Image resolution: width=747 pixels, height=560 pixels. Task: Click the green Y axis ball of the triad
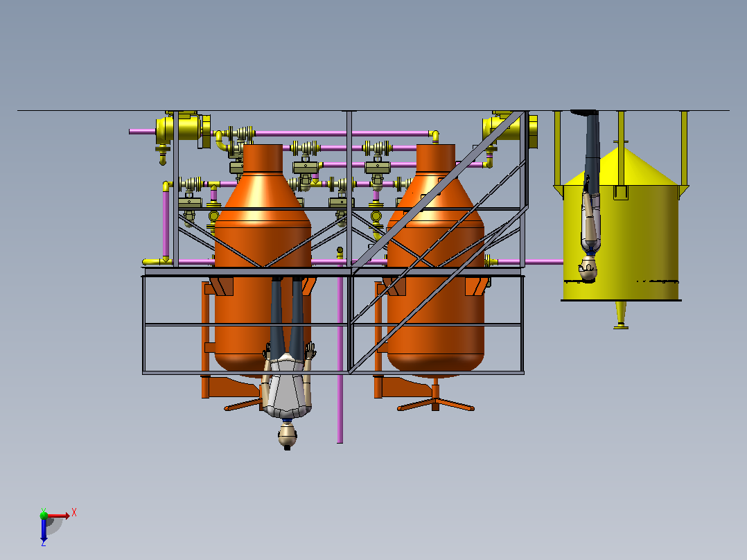44,515
